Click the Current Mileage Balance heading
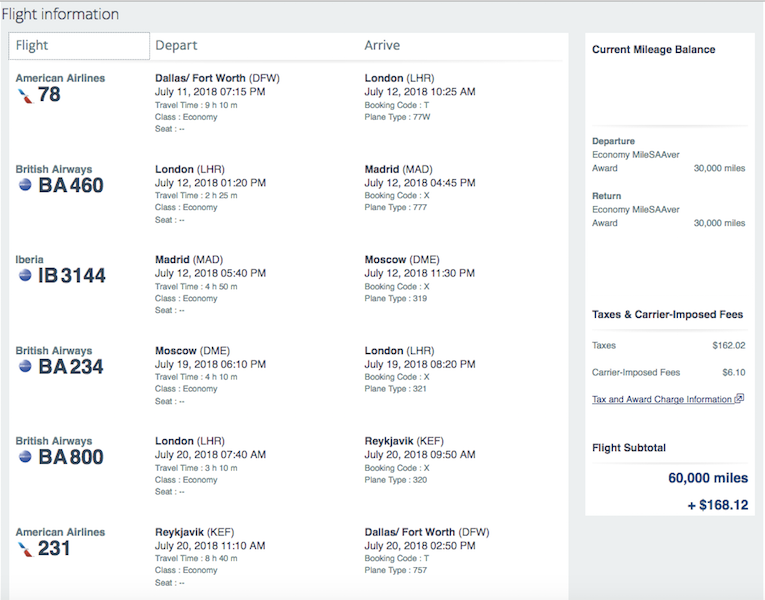This screenshot has height=600, width=765. click(x=654, y=50)
